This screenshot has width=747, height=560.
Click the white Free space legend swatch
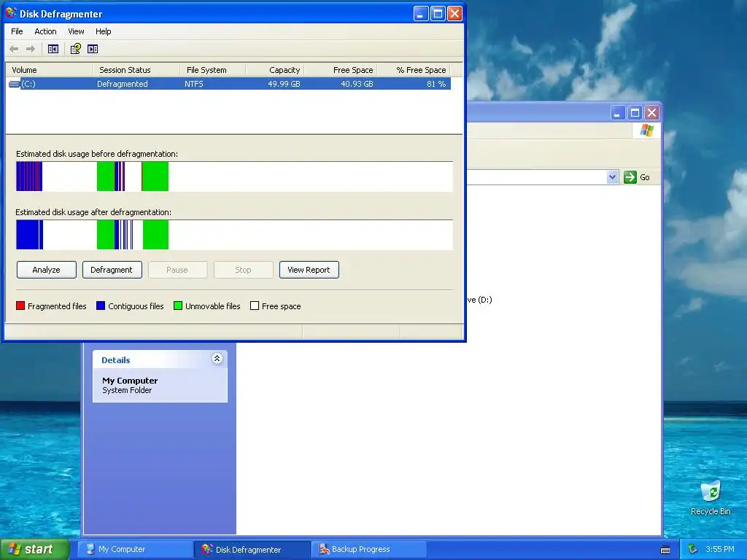[x=255, y=306]
